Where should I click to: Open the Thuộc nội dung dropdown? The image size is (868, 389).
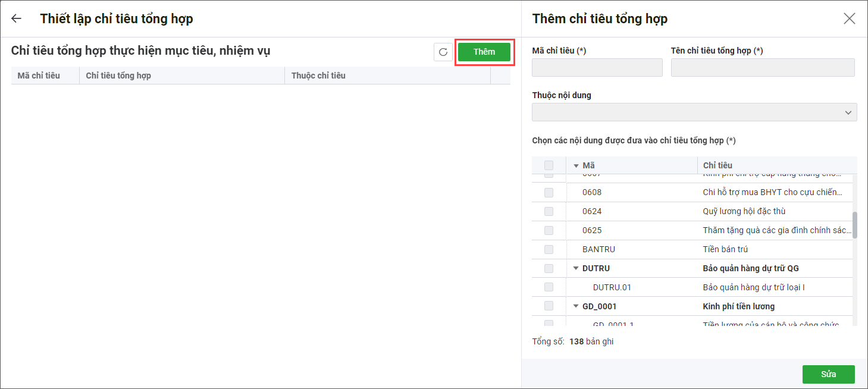point(694,112)
